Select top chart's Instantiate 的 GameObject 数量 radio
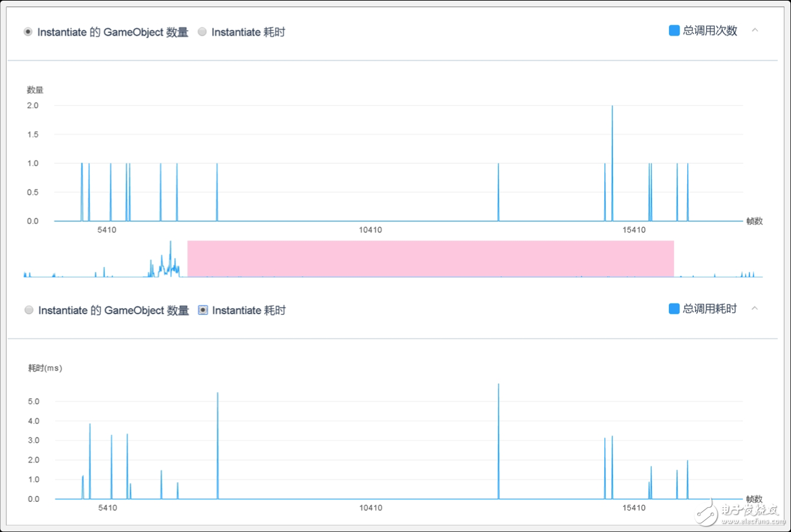The height and width of the screenshot is (532, 791). [28, 32]
